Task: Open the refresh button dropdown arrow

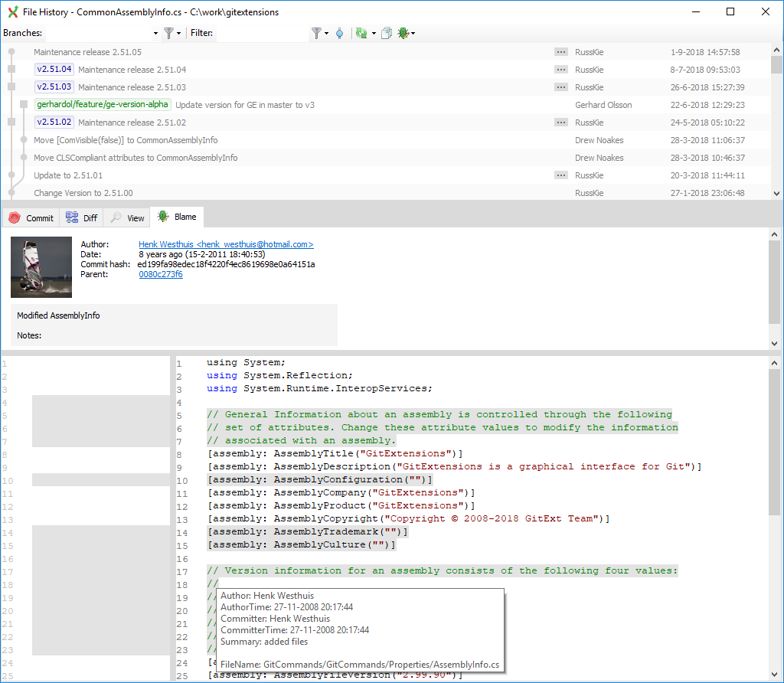Action: 373,33
